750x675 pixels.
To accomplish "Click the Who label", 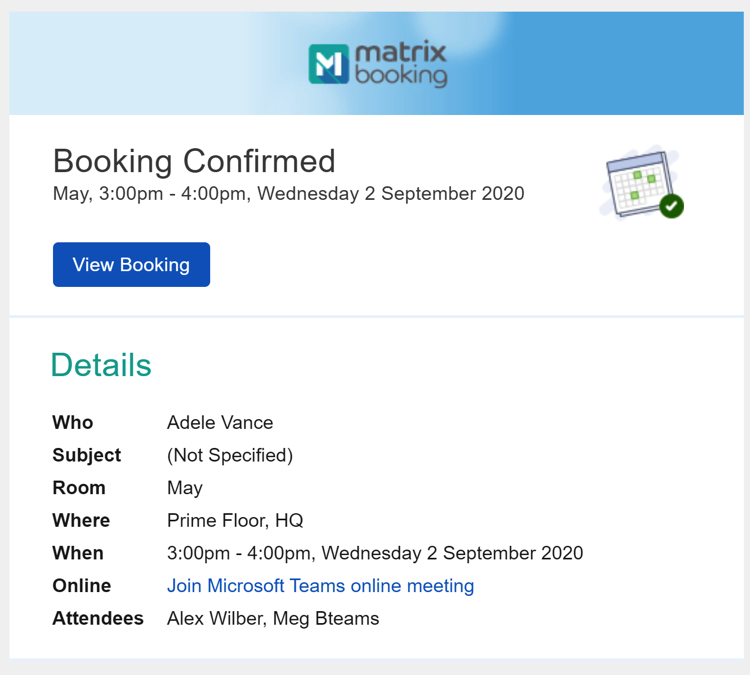I will click(x=73, y=423).
